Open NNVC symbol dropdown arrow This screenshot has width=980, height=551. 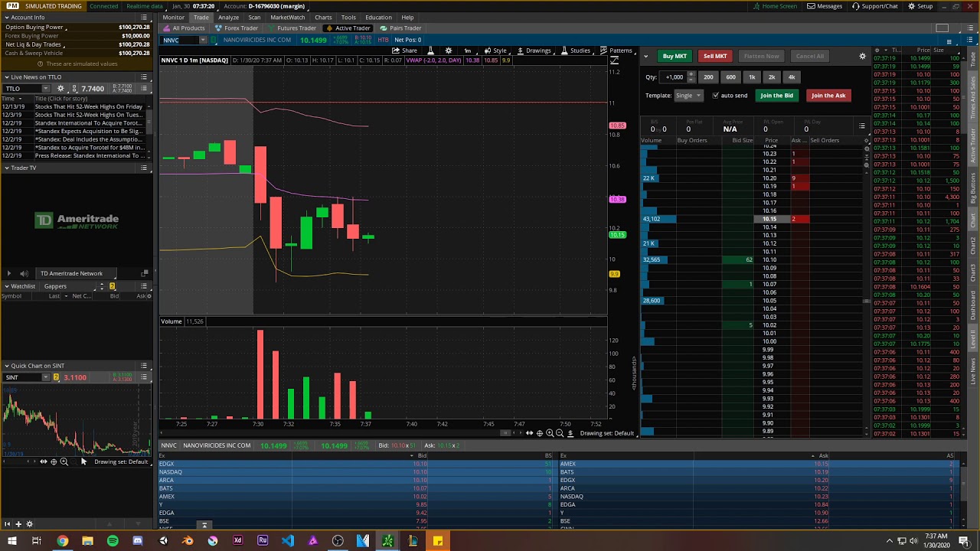coord(203,40)
